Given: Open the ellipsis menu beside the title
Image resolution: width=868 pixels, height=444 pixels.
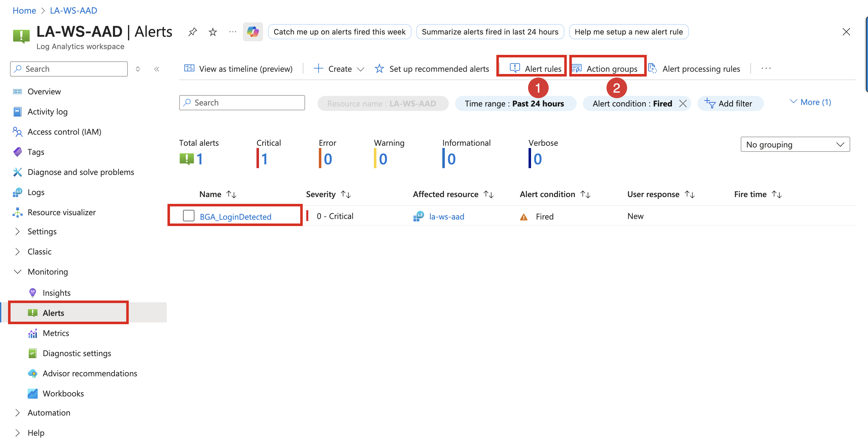Looking at the screenshot, I should point(233,32).
